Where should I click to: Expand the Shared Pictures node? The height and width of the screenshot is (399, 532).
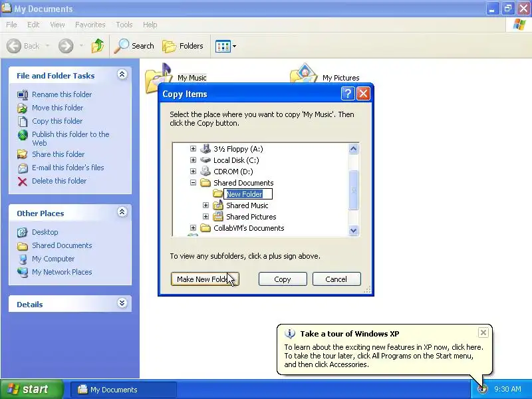click(x=205, y=216)
